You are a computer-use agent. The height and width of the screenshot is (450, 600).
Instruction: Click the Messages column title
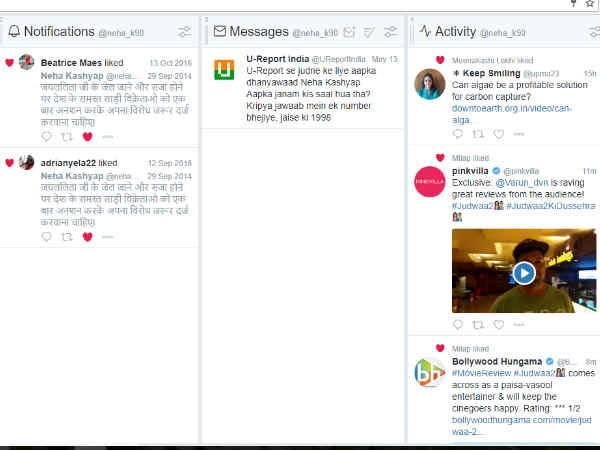click(x=259, y=31)
